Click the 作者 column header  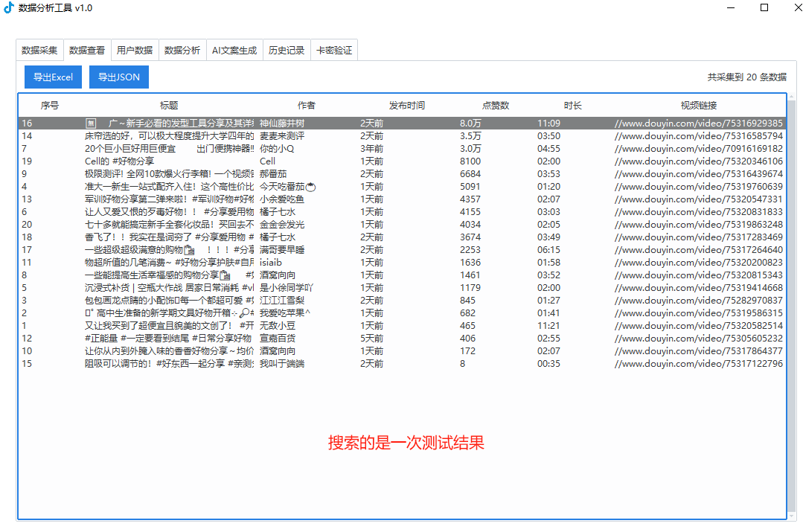307,106
